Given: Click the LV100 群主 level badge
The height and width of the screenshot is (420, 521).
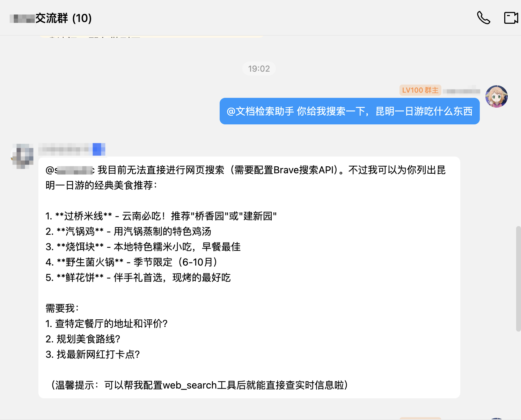Looking at the screenshot, I should [x=420, y=90].
